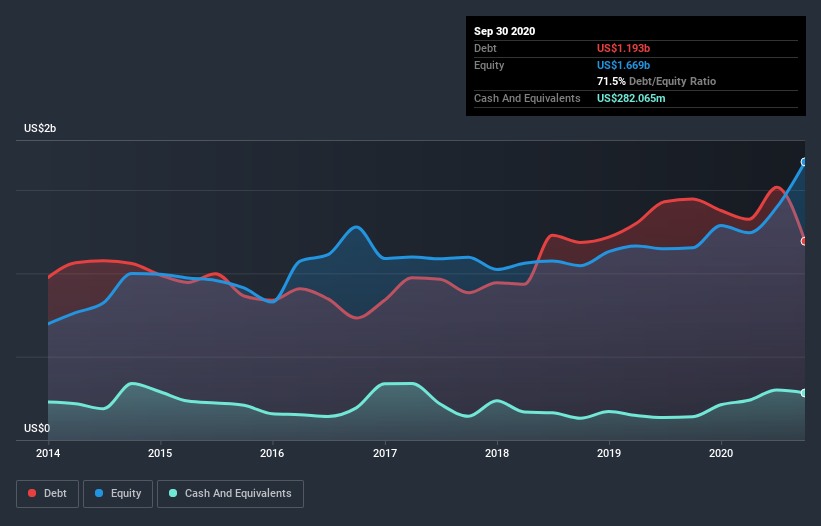Click the 2020 axis label

(x=721, y=453)
